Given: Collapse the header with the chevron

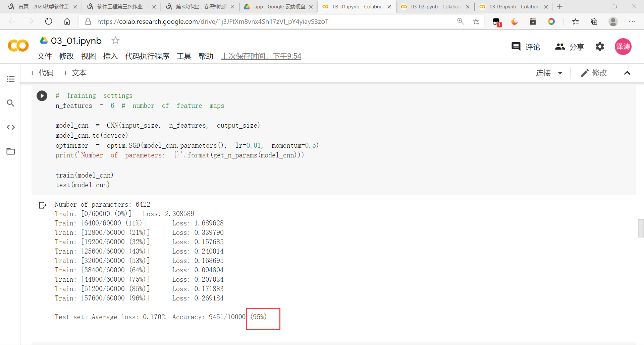Looking at the screenshot, I should (627, 73).
